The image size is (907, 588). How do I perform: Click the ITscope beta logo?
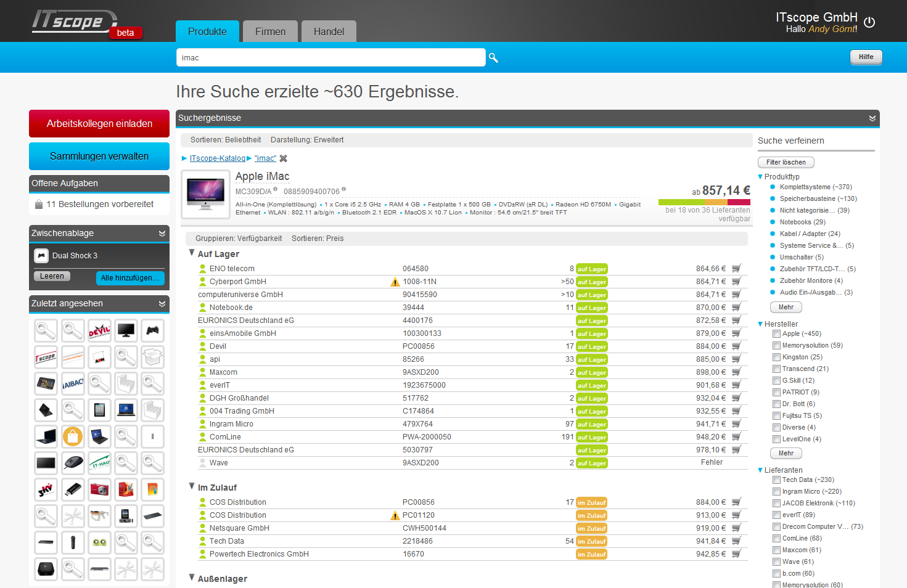pyautogui.click(x=87, y=24)
